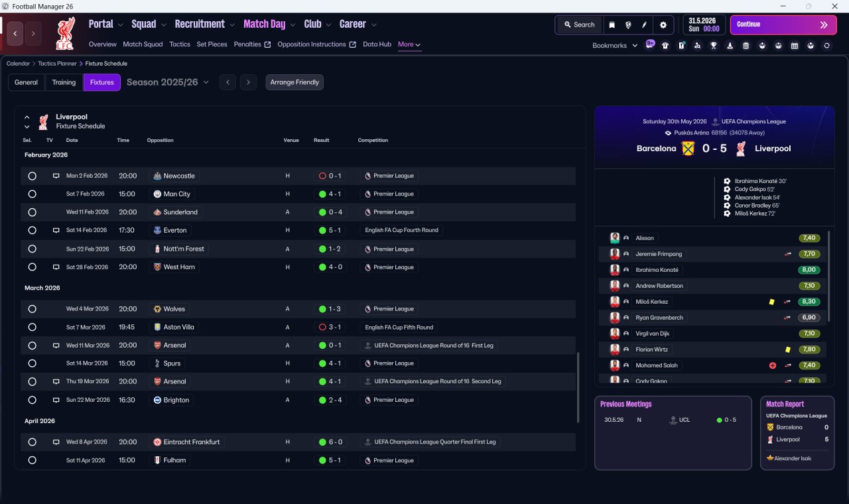Go back using the left arrow navigation button
849x504 pixels.
[x=15, y=33]
